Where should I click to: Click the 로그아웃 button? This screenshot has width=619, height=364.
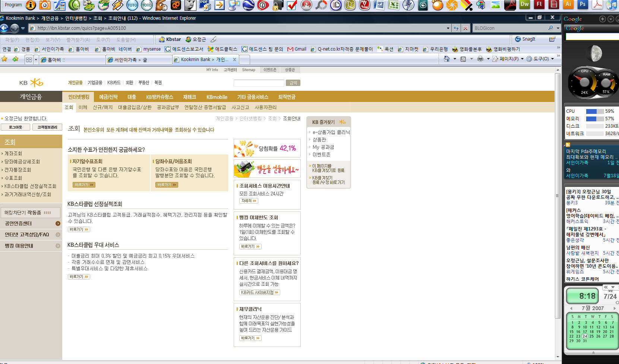[15, 127]
